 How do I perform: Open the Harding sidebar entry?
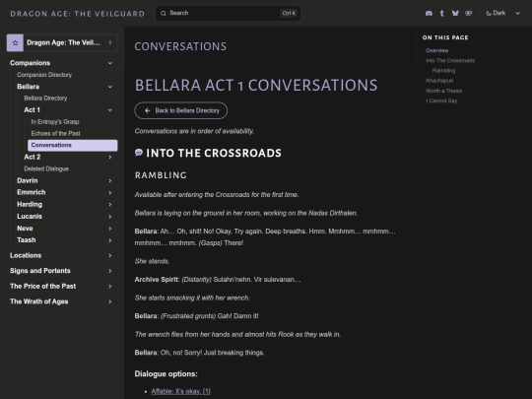(x=30, y=204)
